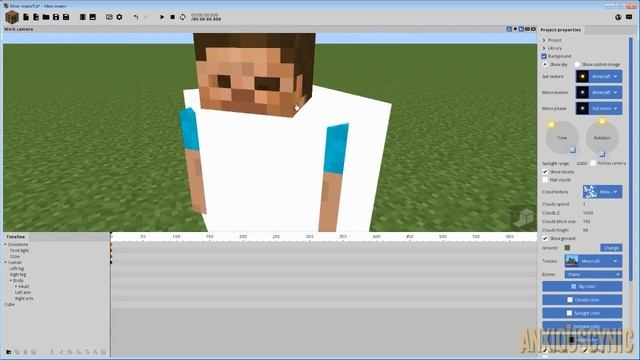Click the Clouds Z value

click(588, 213)
